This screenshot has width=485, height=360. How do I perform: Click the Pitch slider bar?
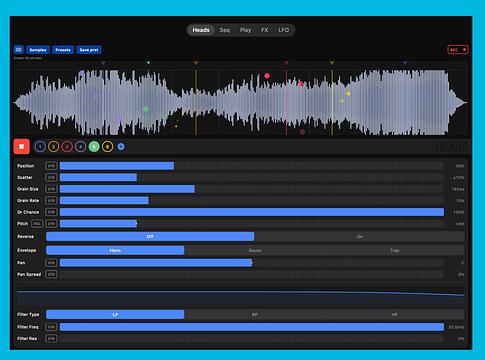tap(252, 224)
